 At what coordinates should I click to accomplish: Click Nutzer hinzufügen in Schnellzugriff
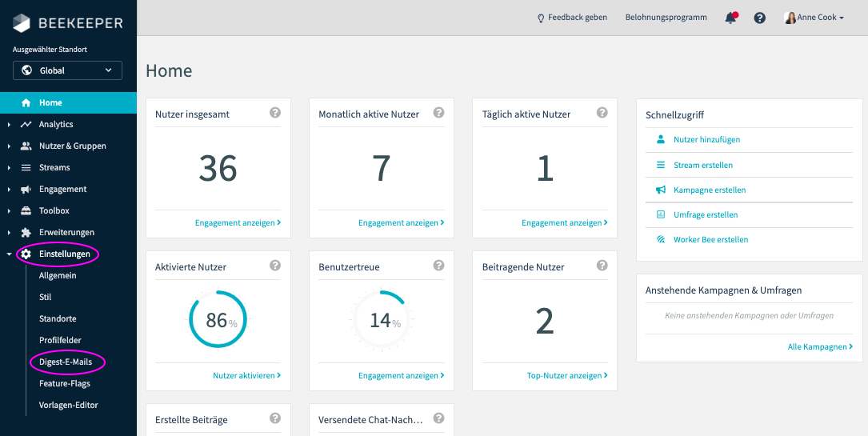pos(706,139)
